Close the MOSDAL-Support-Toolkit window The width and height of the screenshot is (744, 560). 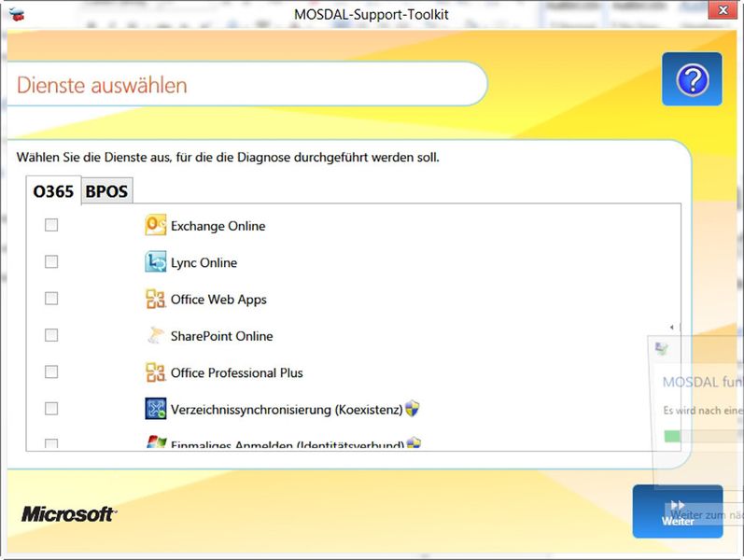[723, 10]
